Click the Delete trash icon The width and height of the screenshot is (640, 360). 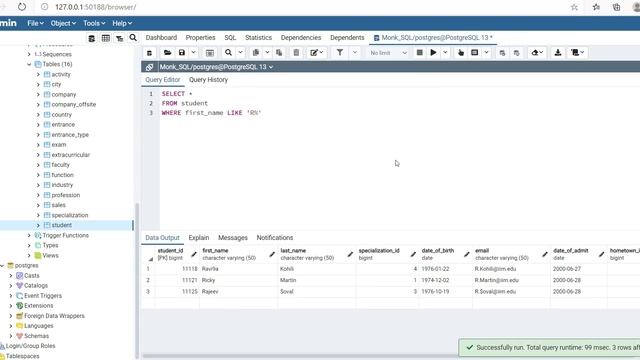tap(296, 53)
